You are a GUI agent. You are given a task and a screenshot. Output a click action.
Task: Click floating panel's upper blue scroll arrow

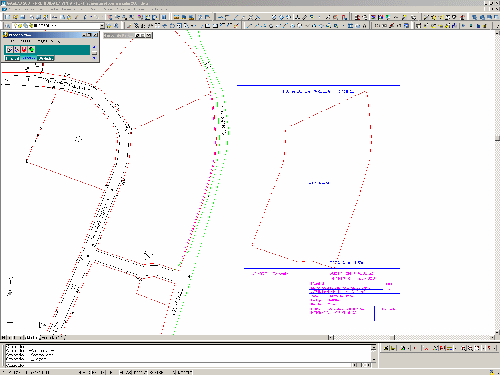pos(94,47)
